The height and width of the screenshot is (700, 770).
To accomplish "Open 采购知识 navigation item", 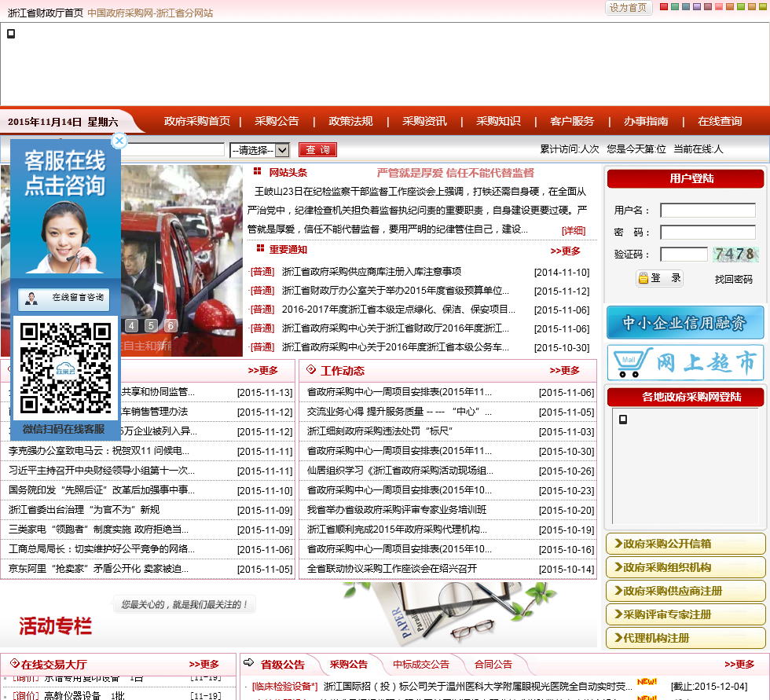I will [x=498, y=121].
